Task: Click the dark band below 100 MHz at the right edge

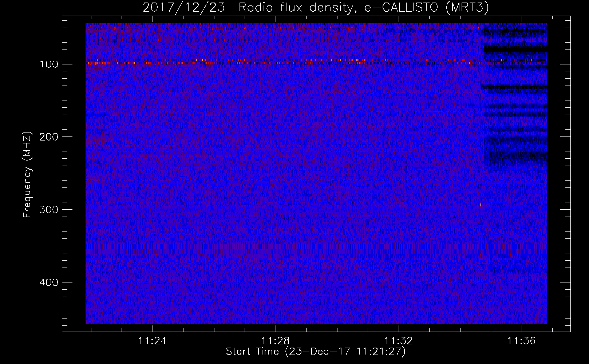Action: click(x=515, y=49)
